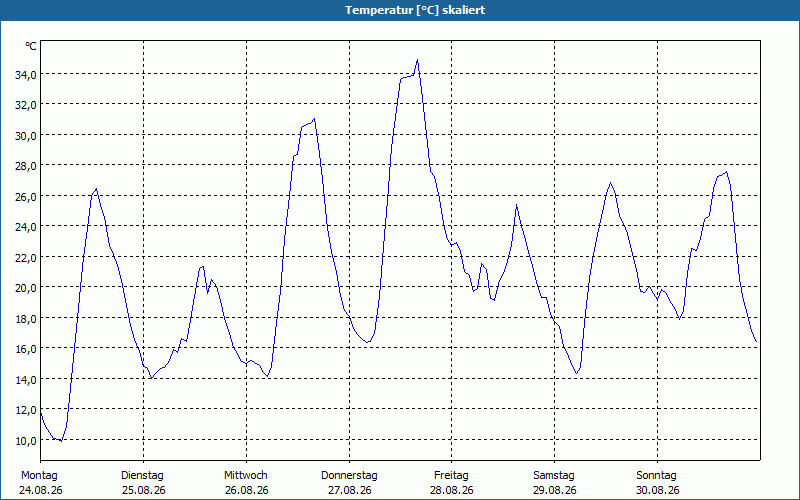Viewport: 800px width, 500px height.
Task: Click the Dienstag day label
Action: click(142, 476)
